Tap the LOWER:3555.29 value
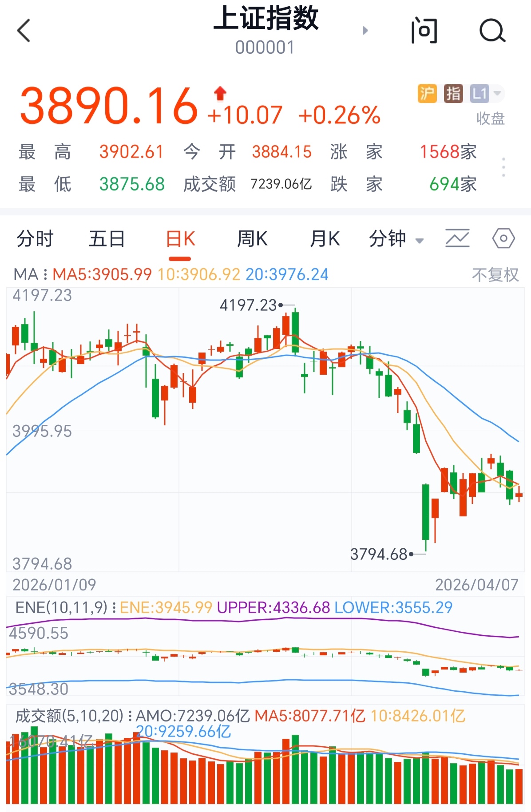 click(393, 607)
